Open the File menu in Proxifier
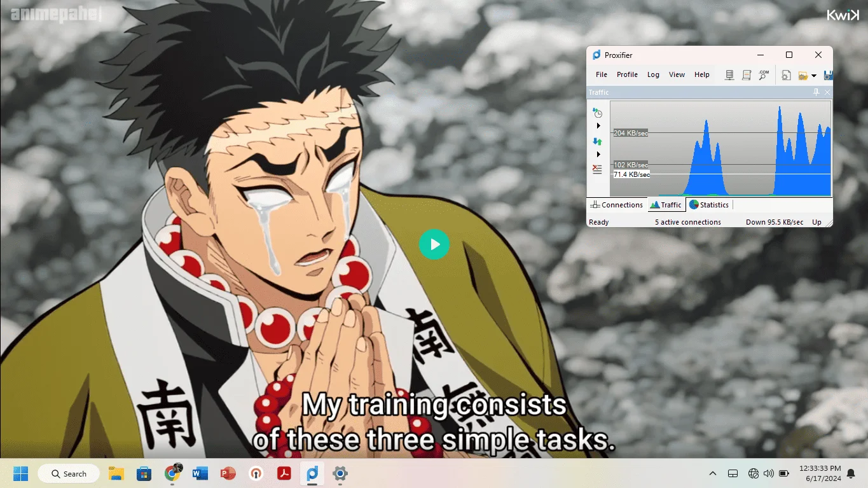Viewport: 868px width, 488px height. tap(602, 74)
